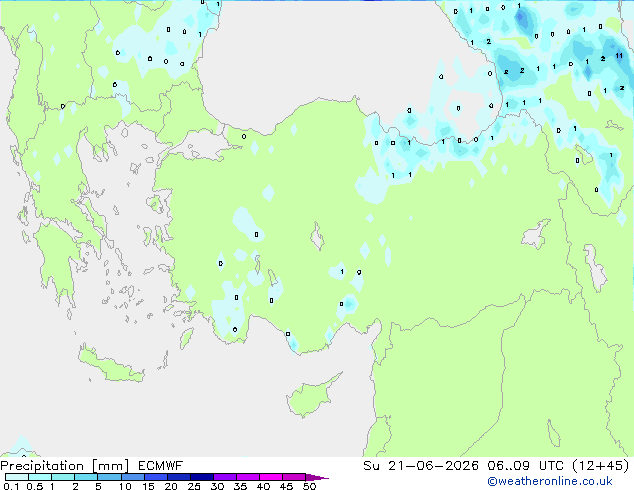Viewport: 634px width, 490px height.
Task: Select the magenta 40 to 45 legend swatch
Action: click(271, 477)
